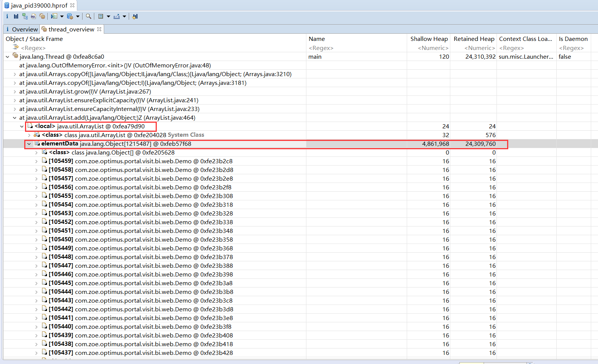This screenshot has width=598, height=364.
Task: Click the icon beside local java.util.ArrayList
Action: point(30,126)
